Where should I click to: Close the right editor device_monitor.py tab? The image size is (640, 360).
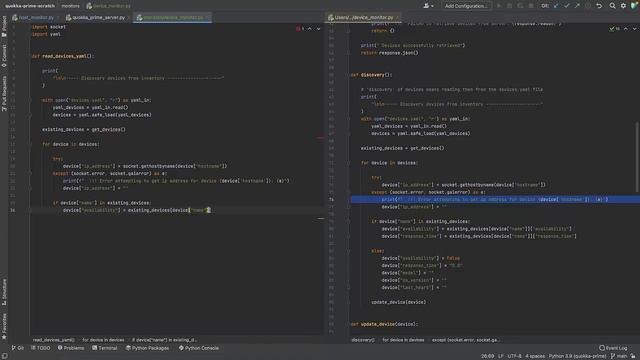point(398,18)
